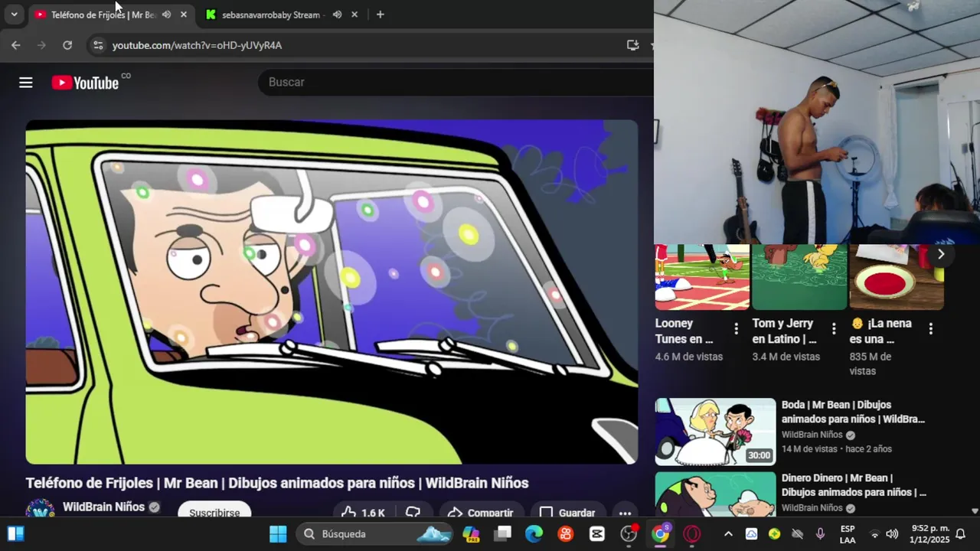Open the Wi-Fi network tray icon
The height and width of the screenshot is (551, 980).
click(874, 534)
